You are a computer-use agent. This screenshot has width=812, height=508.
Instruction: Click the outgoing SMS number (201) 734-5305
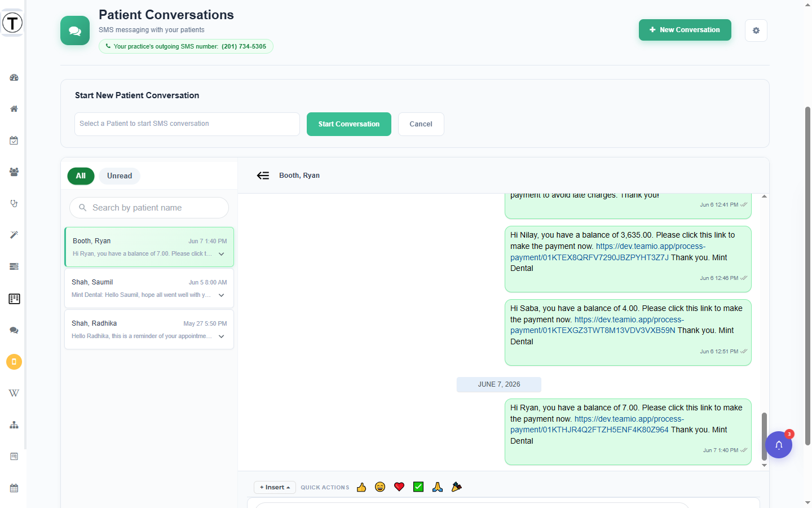244,46
